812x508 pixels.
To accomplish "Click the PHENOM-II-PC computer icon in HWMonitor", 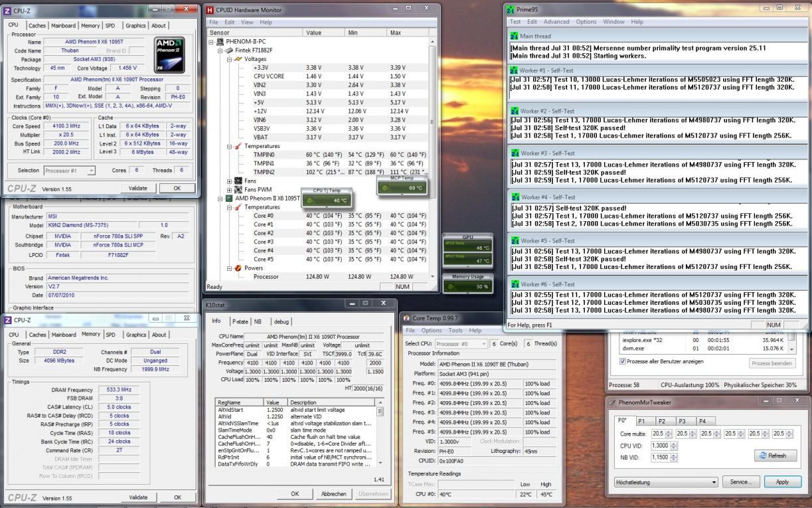I will (220, 41).
